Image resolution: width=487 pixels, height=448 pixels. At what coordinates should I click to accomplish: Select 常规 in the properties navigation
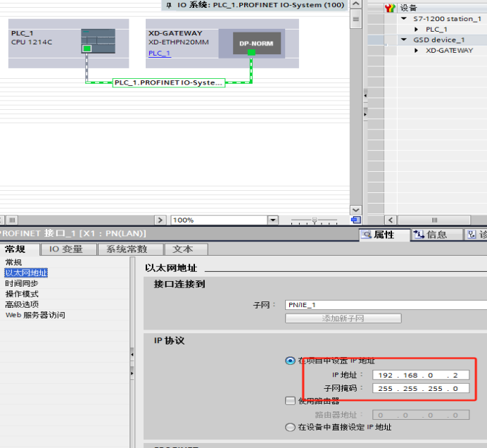click(x=13, y=262)
